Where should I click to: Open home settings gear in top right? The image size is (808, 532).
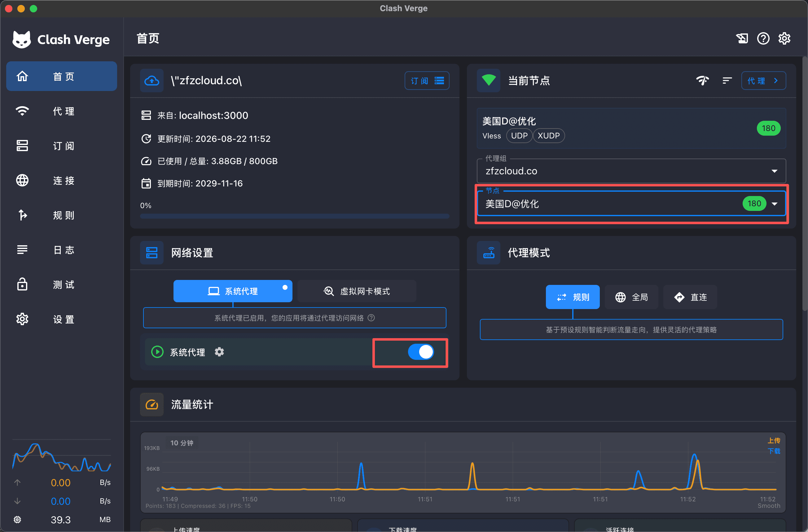click(784, 39)
